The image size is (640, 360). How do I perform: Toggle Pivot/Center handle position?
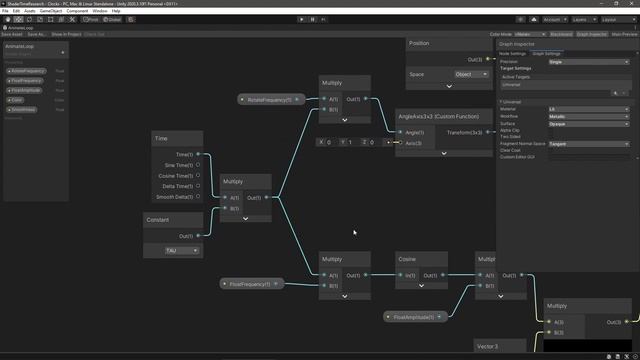point(91,20)
